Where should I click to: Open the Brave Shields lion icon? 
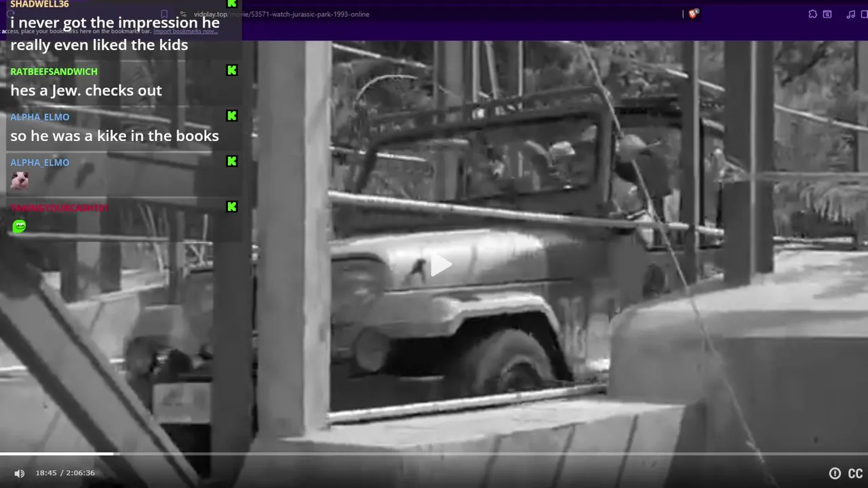coord(693,14)
